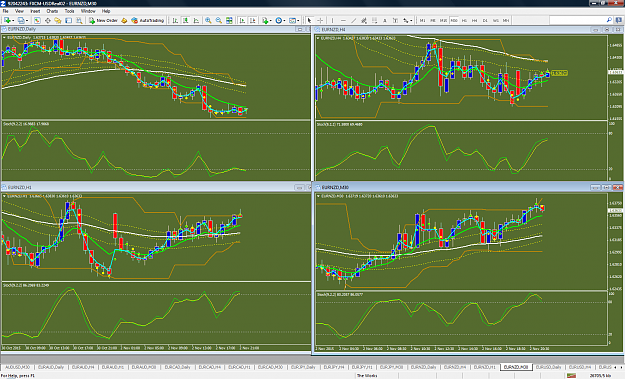Click the Zoom In magnifier icon

click(x=208, y=20)
